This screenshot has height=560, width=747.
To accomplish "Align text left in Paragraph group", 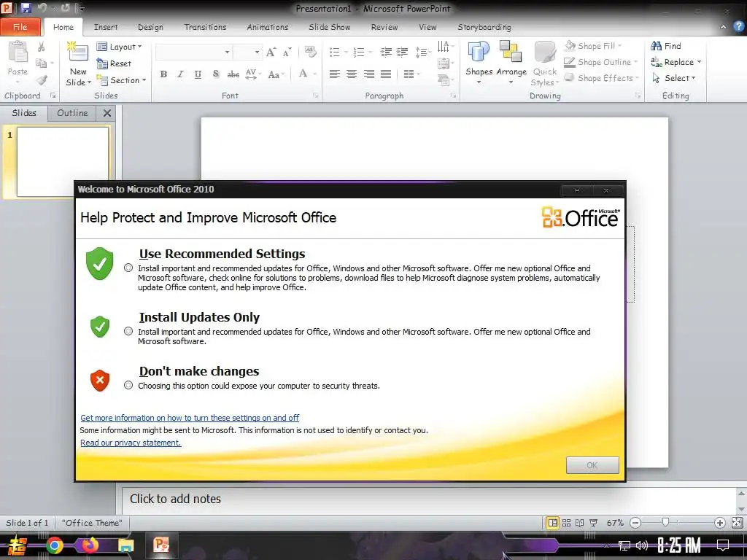I will click(334, 74).
